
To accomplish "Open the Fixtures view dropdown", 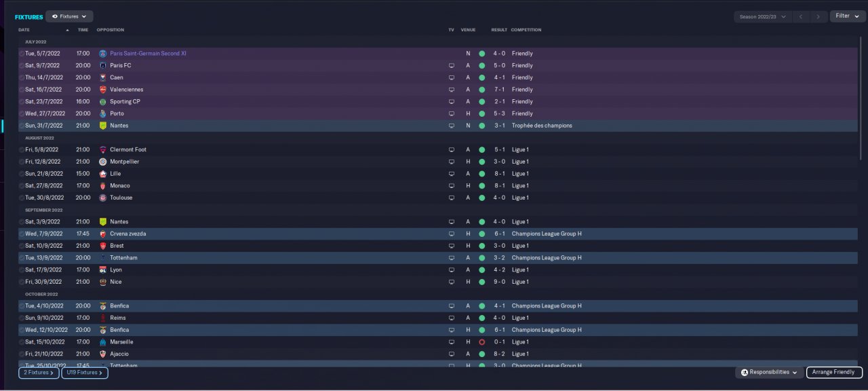I will 69,16.
